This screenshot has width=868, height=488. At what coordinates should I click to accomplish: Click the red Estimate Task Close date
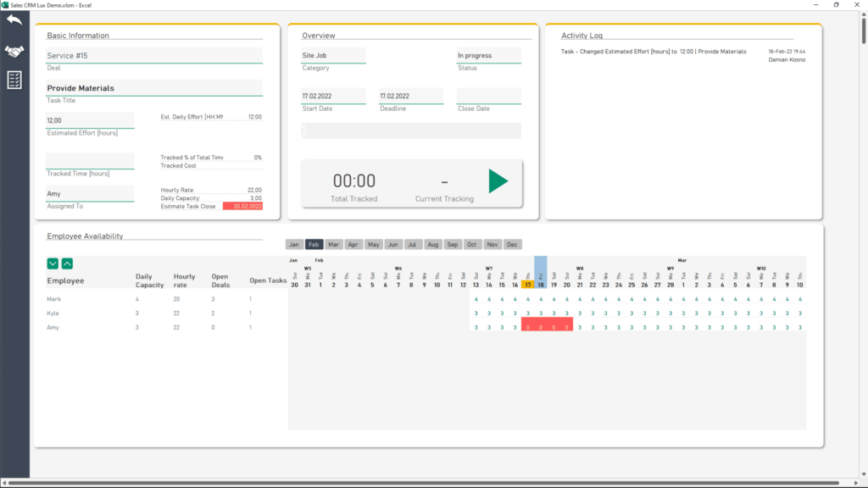point(244,205)
